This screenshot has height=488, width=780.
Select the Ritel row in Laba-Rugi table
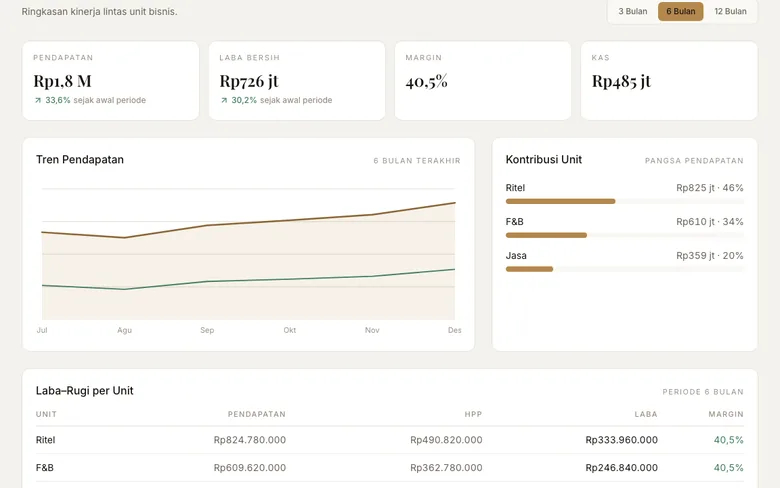point(390,440)
